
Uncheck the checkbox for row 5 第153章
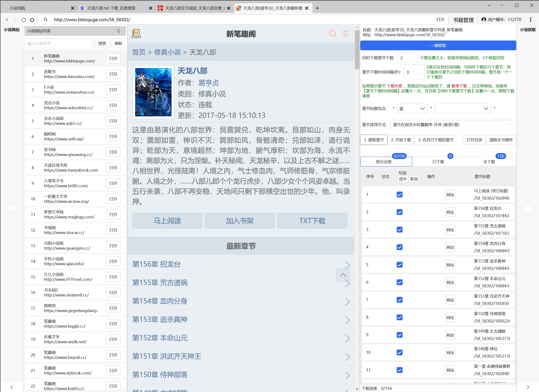[399, 265]
